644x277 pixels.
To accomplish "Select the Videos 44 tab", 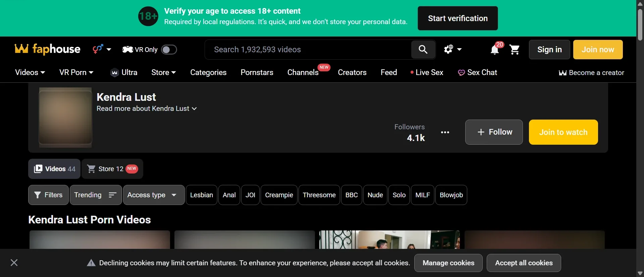I will pyautogui.click(x=54, y=169).
